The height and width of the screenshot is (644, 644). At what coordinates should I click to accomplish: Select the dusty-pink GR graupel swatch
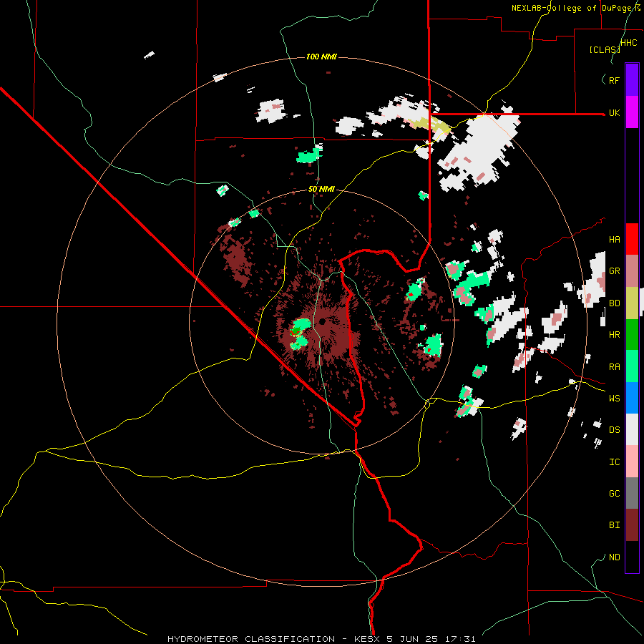pyautogui.click(x=632, y=271)
